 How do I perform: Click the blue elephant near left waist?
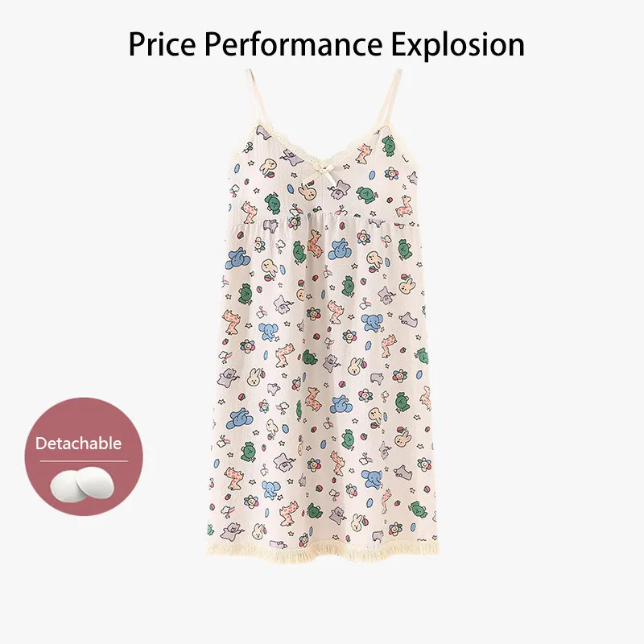[237, 258]
